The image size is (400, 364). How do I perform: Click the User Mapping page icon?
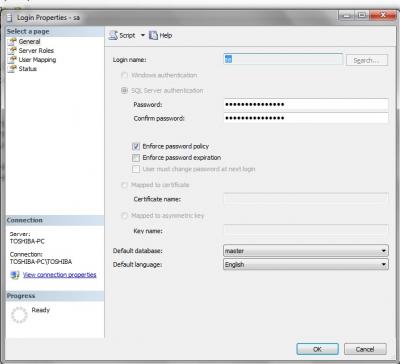click(12, 60)
